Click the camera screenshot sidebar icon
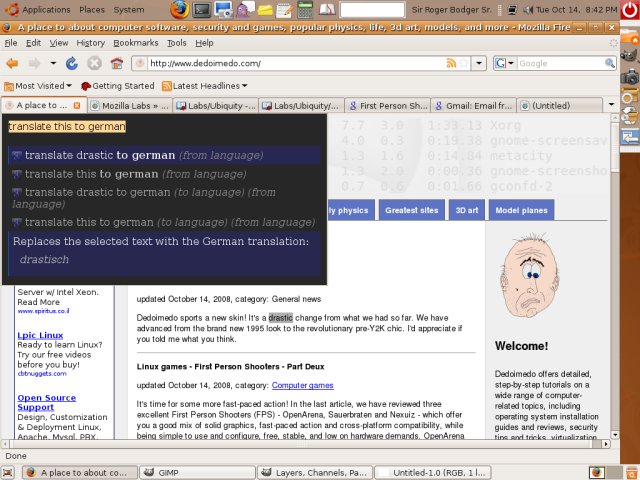This screenshot has height=480, width=640. (x=630, y=76)
